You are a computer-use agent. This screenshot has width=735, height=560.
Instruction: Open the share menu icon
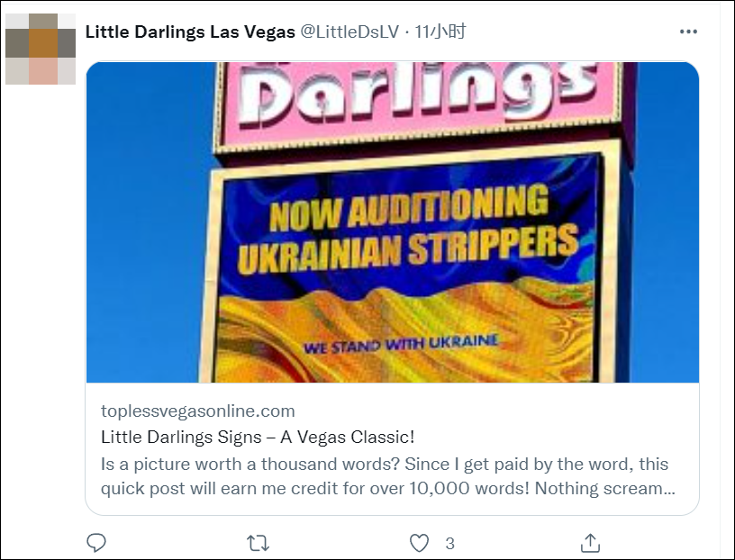point(590,543)
